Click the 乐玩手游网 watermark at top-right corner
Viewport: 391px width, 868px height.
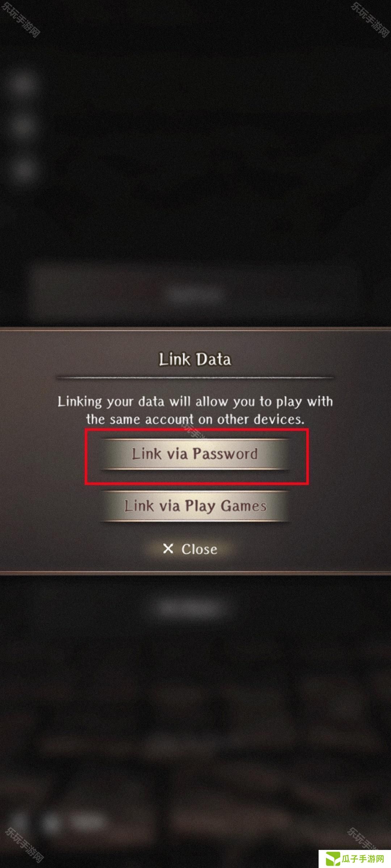370,19
